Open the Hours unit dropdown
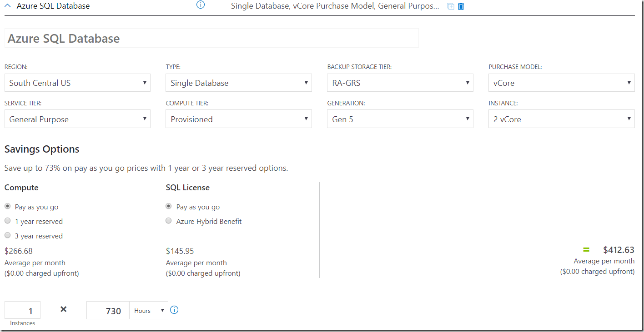 point(149,311)
